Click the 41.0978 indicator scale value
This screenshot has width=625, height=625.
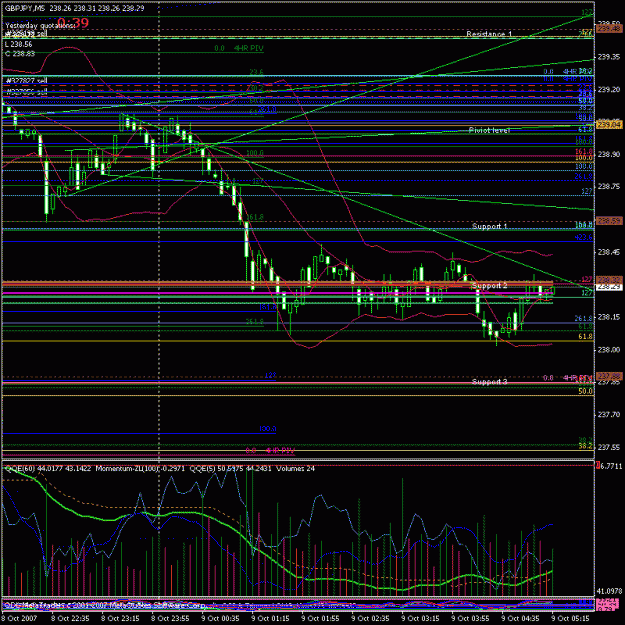pos(610,591)
